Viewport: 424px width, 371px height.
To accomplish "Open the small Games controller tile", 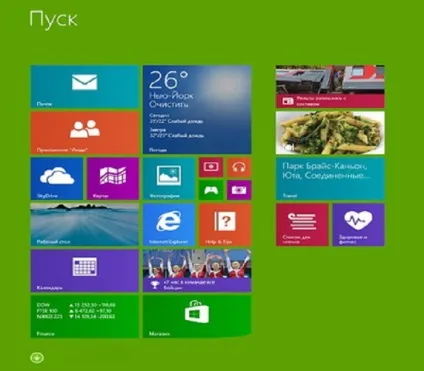I will pos(211,190).
